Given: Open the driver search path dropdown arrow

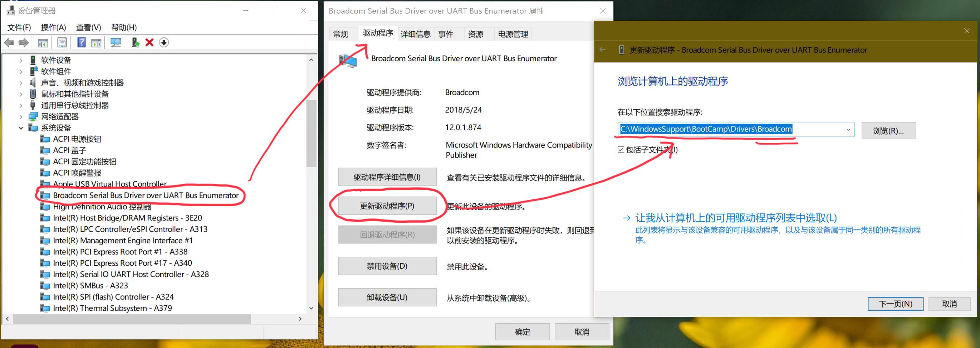Looking at the screenshot, I should click(x=848, y=130).
